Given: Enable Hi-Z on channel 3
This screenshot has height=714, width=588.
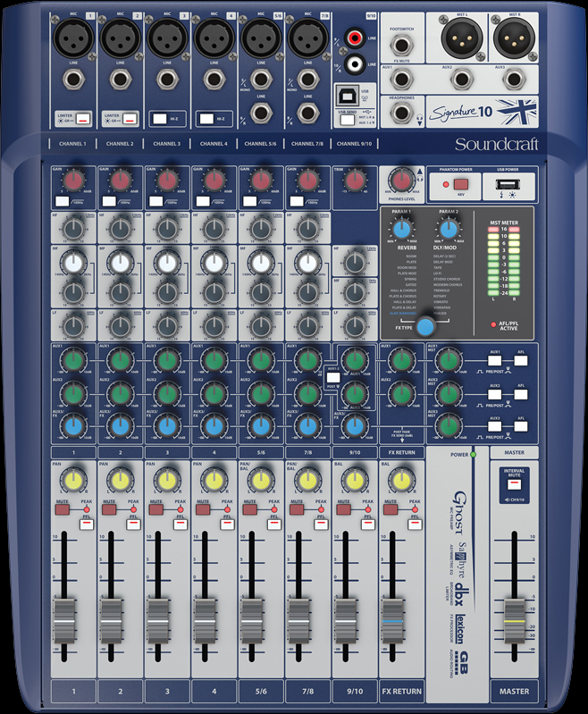Looking at the screenshot, I should pos(159,119).
